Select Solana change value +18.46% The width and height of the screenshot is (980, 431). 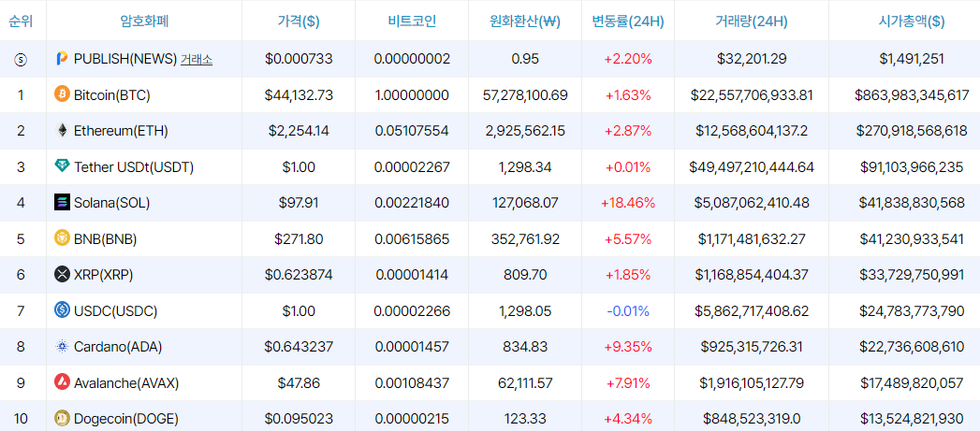pos(628,203)
